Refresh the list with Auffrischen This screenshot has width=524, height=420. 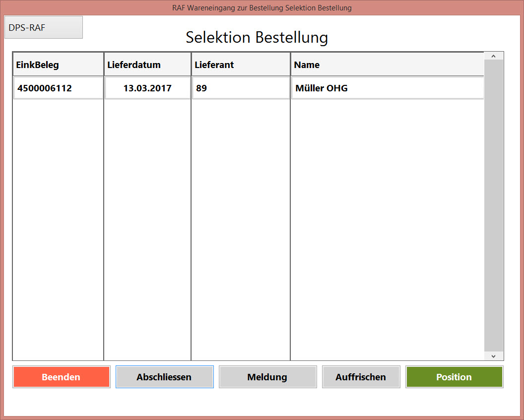361,377
